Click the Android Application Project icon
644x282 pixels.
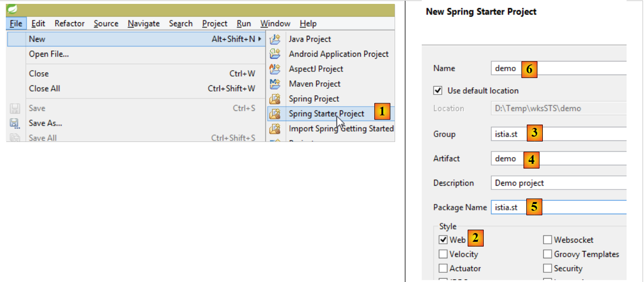(x=275, y=54)
